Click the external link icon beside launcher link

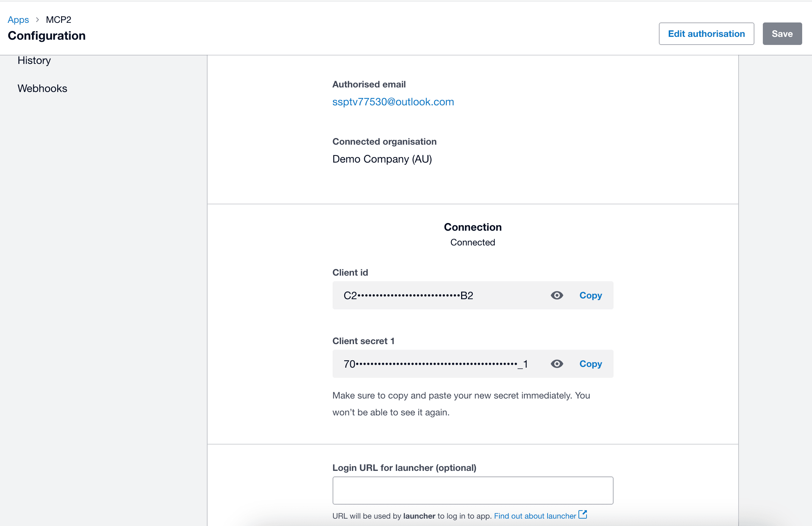click(583, 514)
